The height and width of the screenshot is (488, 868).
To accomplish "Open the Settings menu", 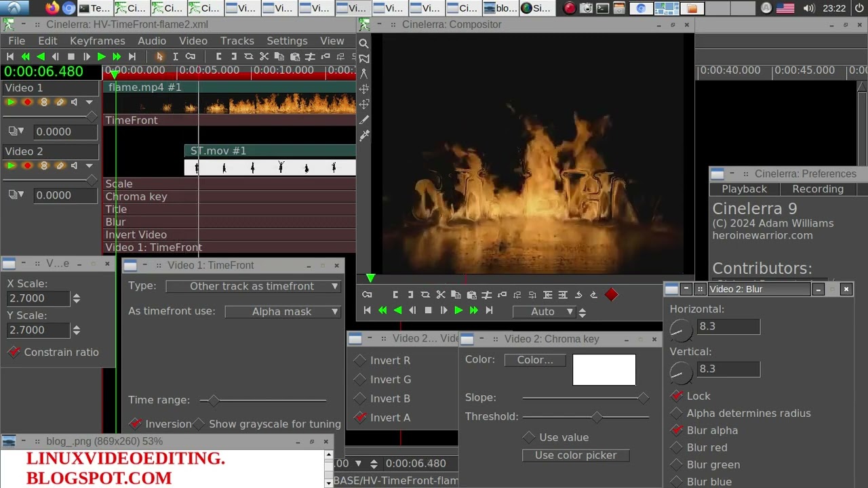I will (287, 41).
